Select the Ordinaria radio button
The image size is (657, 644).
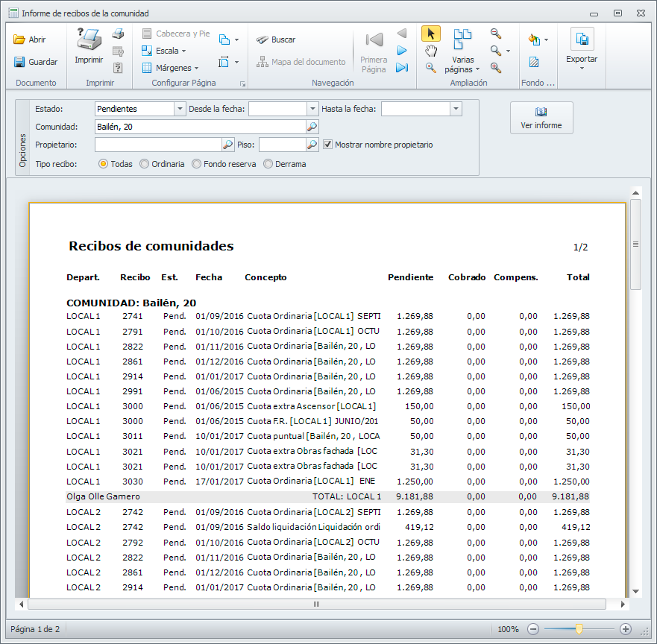click(x=145, y=164)
